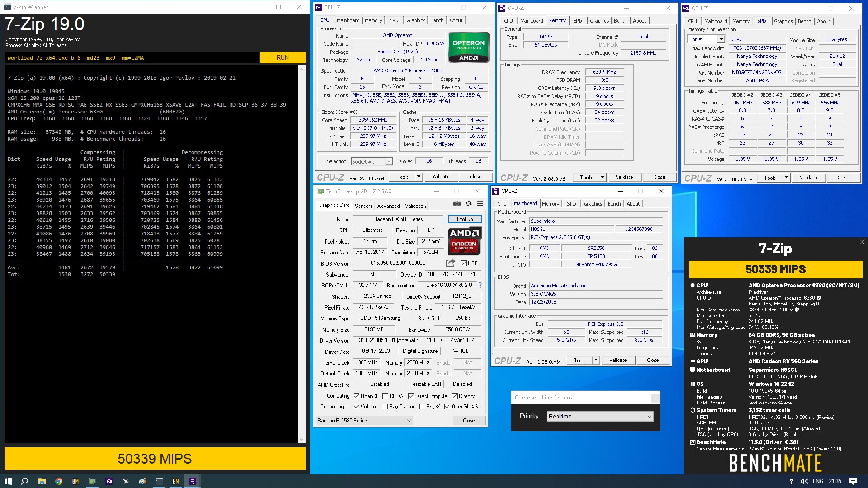Viewport: 868px width, 488px height.
Task: Toggle the PhysX checkbox
Action: click(422, 407)
